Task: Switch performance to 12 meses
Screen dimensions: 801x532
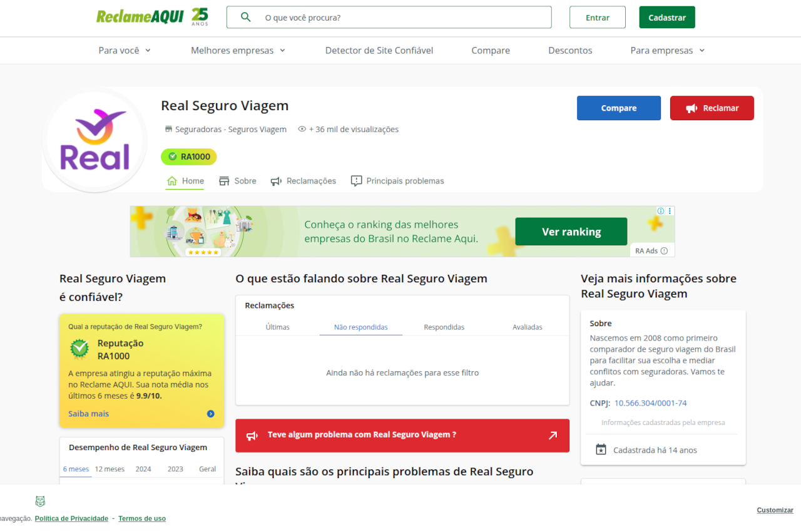Action: [110, 469]
